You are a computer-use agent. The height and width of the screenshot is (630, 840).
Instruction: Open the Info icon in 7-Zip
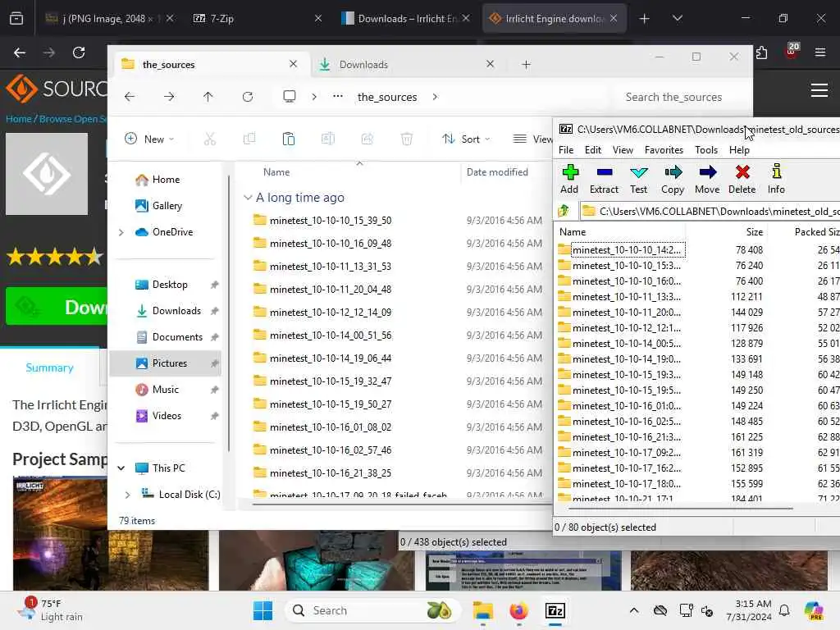pyautogui.click(x=776, y=179)
